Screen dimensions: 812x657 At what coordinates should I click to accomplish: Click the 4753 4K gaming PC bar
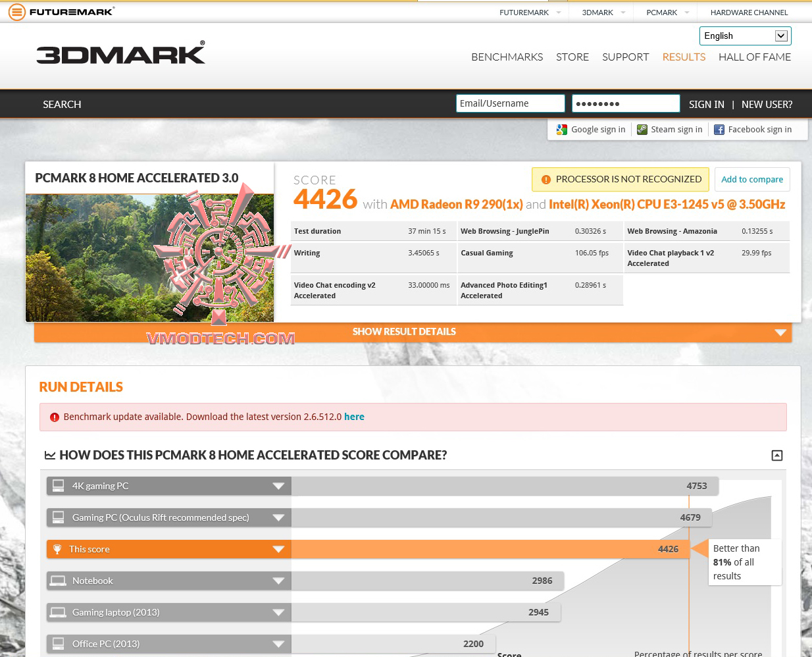(x=505, y=486)
